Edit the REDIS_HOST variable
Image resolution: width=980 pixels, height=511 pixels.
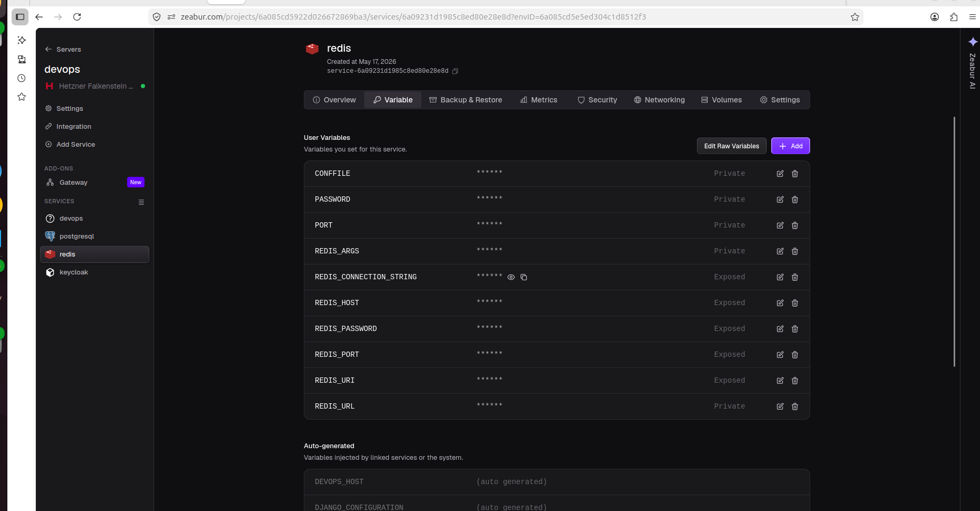point(780,303)
